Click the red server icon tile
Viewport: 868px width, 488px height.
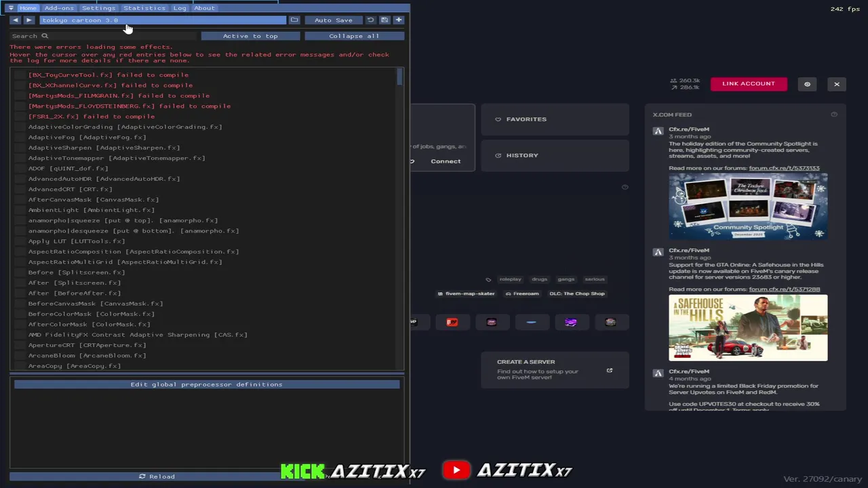point(452,323)
